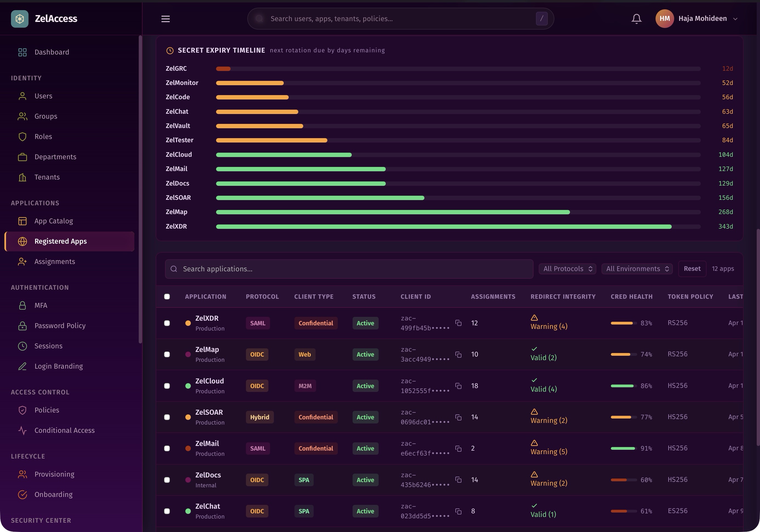Copy the ZelXDR client ID
Screen dimensions: 760x532
coord(459,323)
